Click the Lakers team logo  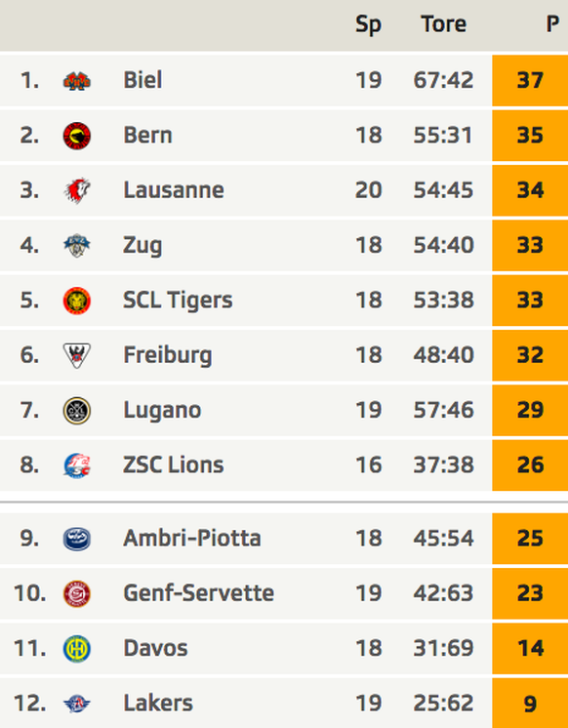tap(77, 704)
